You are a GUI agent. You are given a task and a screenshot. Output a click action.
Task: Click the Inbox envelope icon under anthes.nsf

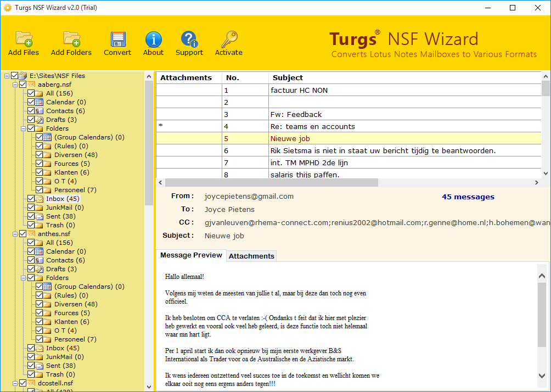(x=39, y=348)
